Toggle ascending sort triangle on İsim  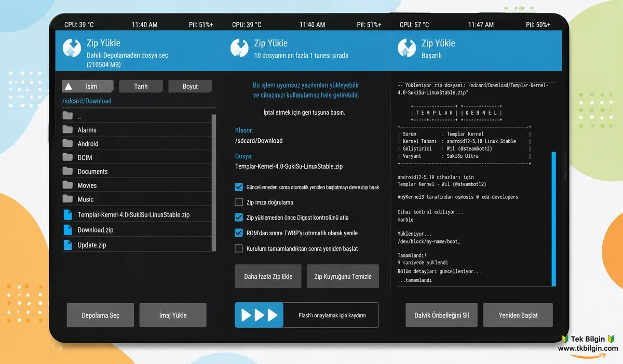pyautogui.click(x=68, y=86)
